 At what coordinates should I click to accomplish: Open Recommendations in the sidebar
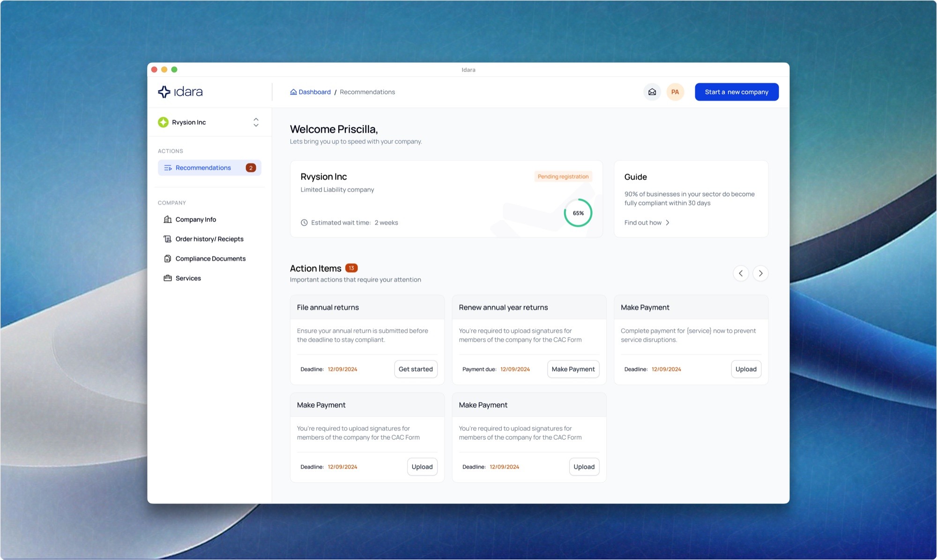tap(209, 168)
